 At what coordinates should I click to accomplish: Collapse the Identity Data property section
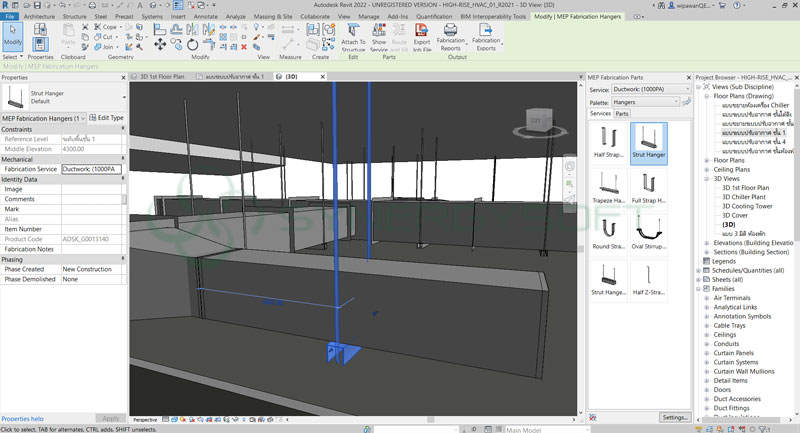pos(122,179)
